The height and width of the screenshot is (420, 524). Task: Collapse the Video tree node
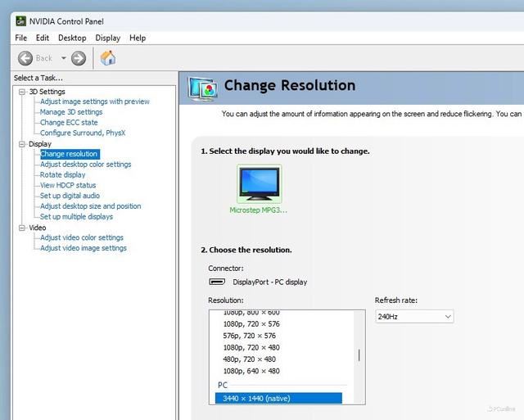coord(23,228)
